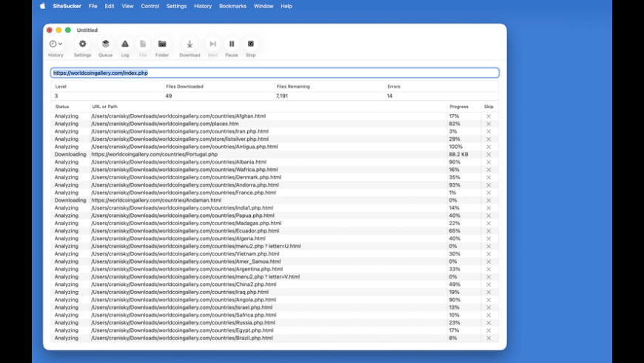Skip the Portugal.php download

click(x=489, y=155)
